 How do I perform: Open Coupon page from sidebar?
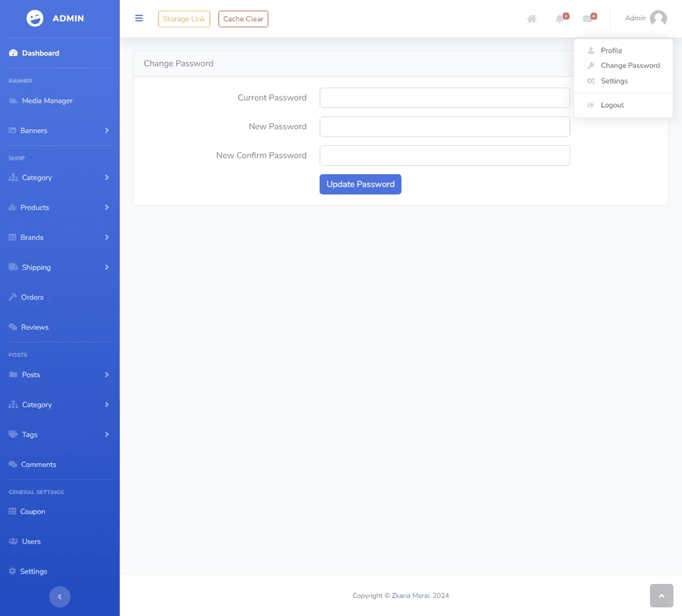33,511
